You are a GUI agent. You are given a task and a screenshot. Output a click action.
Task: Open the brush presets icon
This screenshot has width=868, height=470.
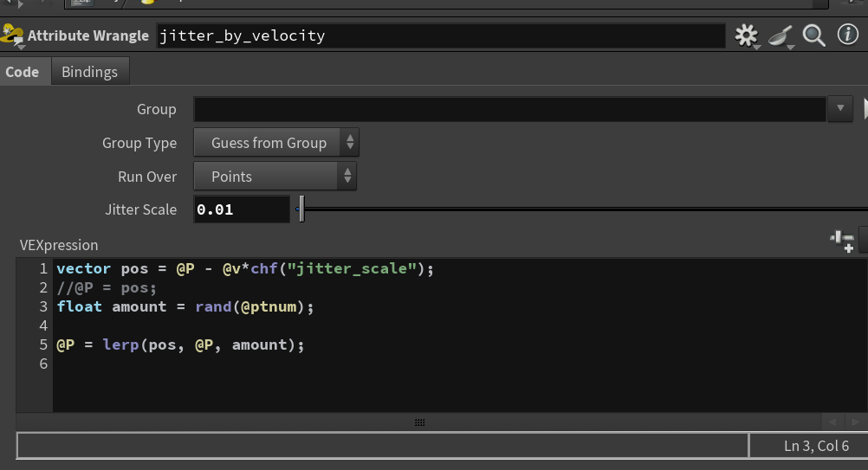[781, 36]
